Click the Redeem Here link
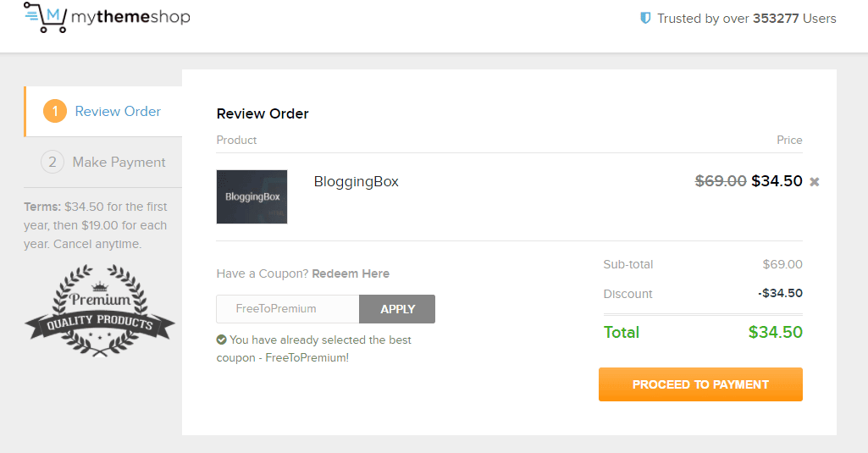 click(351, 273)
